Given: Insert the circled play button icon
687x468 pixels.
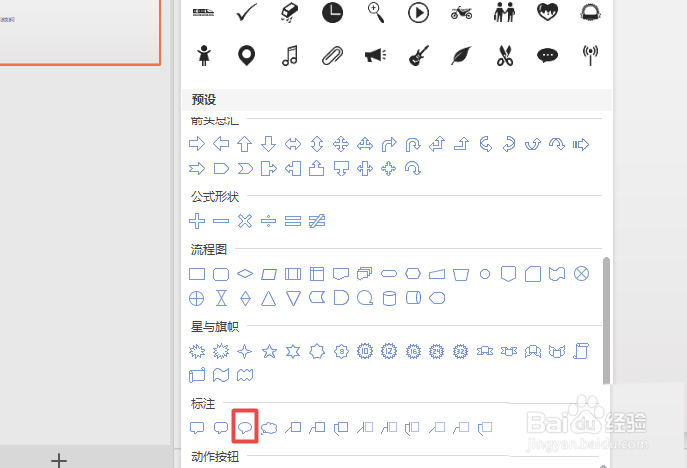Looking at the screenshot, I should pos(418,13).
